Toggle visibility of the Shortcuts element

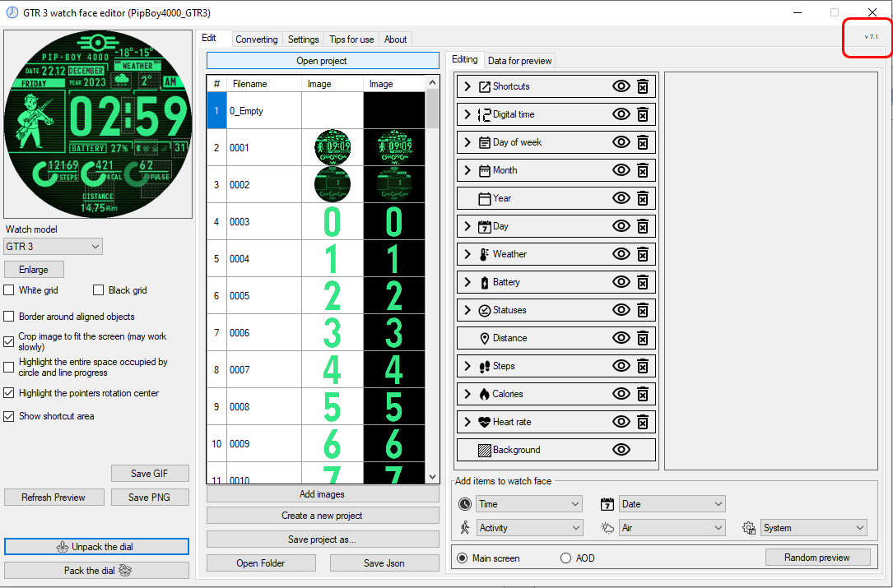click(621, 86)
